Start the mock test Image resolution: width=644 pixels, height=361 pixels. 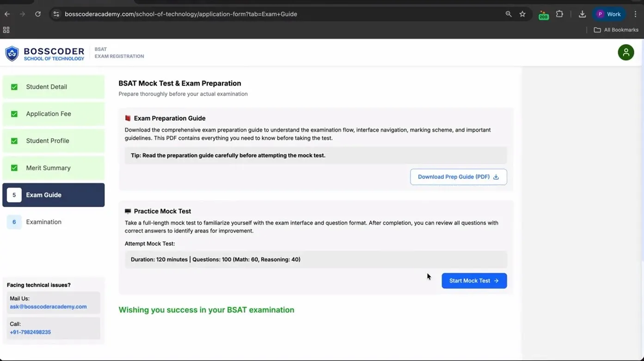[x=474, y=281]
